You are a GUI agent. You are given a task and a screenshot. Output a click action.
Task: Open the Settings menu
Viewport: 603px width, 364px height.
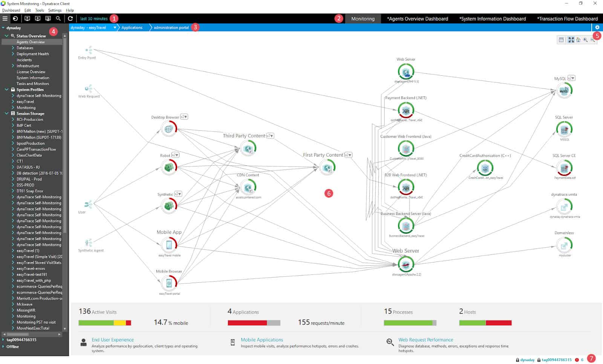pos(55,10)
